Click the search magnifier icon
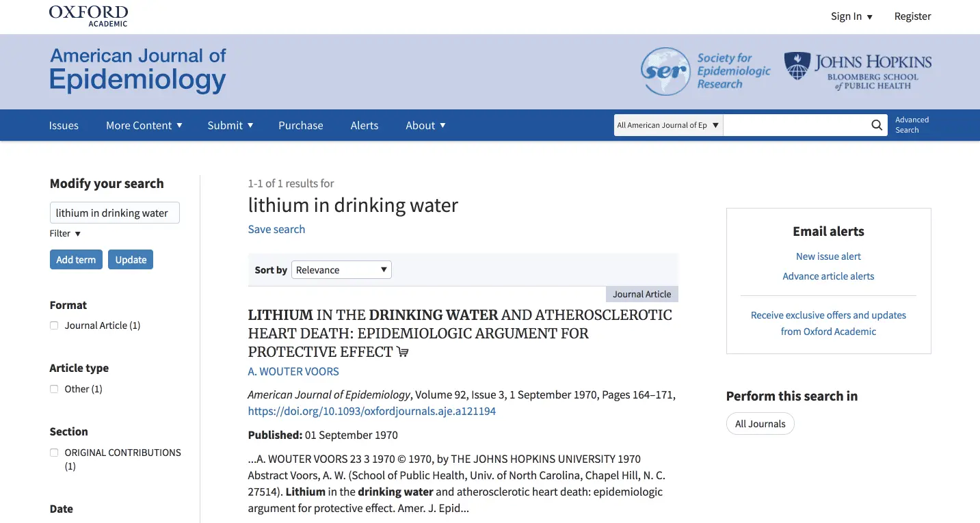 pos(876,125)
